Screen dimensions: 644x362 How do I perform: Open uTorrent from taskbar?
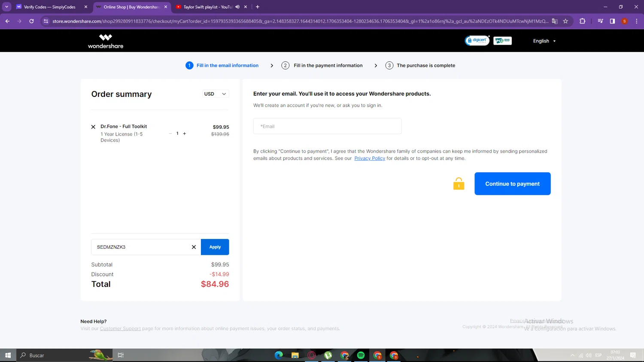(328, 355)
